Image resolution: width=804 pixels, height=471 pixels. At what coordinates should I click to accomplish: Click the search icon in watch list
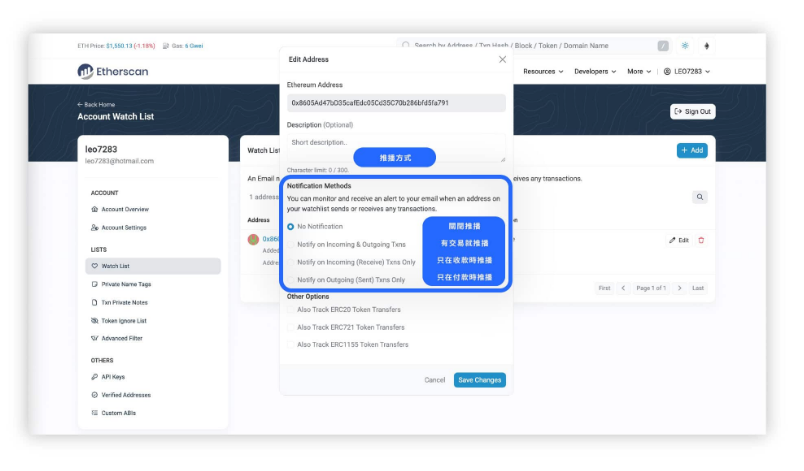pos(699,197)
